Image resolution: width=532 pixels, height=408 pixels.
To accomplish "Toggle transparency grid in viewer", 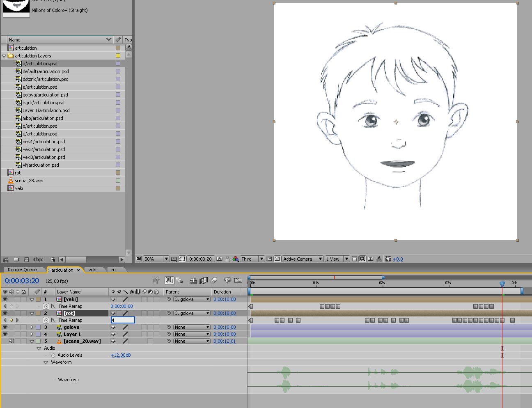I will (x=277, y=259).
